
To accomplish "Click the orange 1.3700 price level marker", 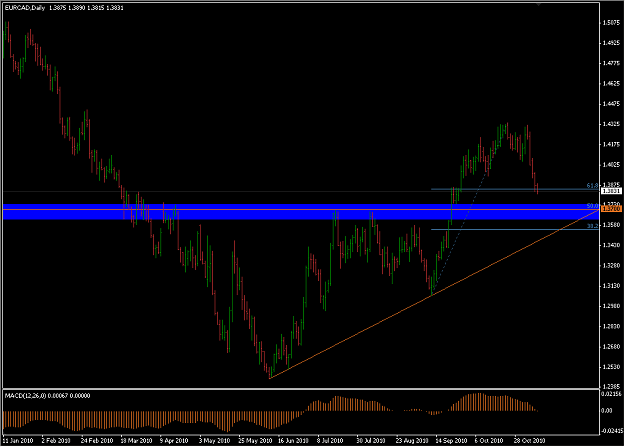I will pos(611,209).
